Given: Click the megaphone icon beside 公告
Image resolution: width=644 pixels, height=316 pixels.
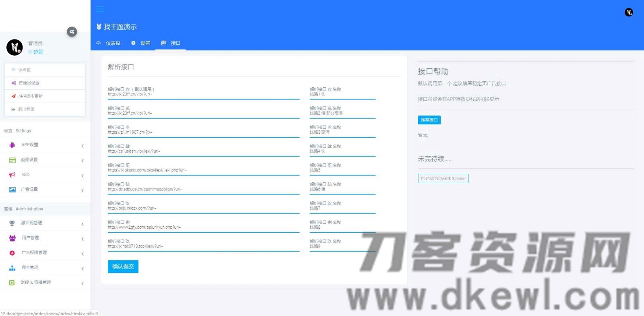Looking at the screenshot, I should tap(12, 175).
